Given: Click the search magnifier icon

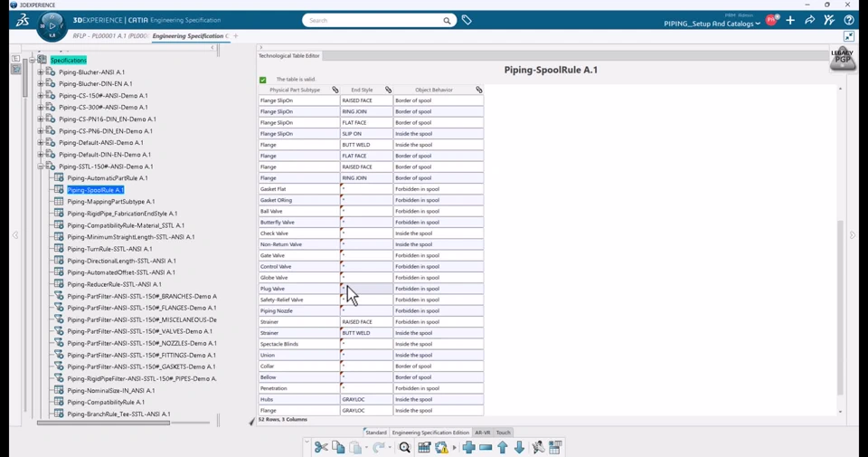Looking at the screenshot, I should 447,21.
